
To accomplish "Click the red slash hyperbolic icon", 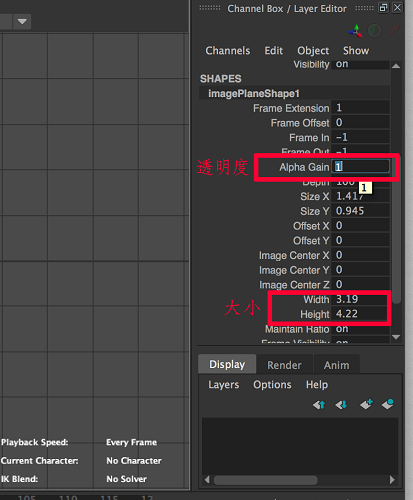I will click(393, 31).
